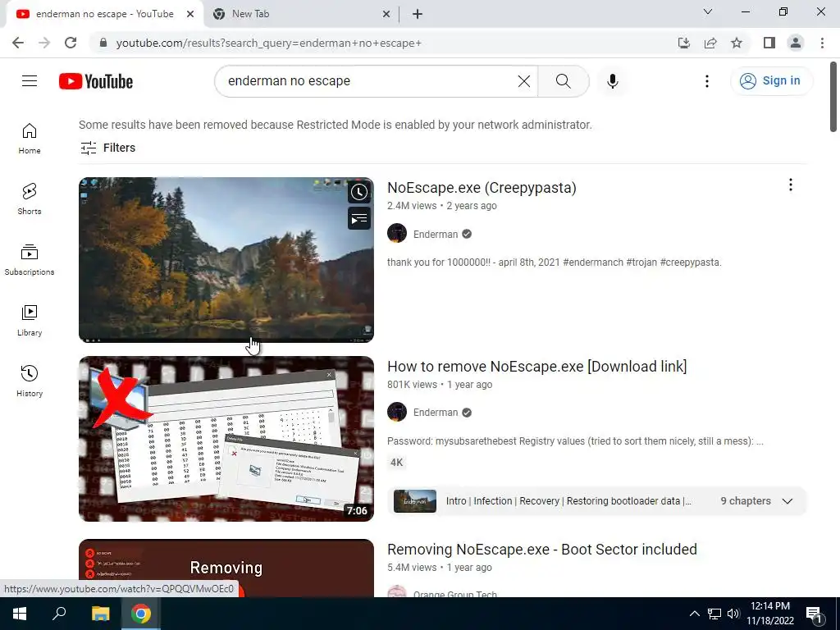Show hidden system tray icons chevron
The height and width of the screenshot is (630, 840).
pyautogui.click(x=694, y=614)
